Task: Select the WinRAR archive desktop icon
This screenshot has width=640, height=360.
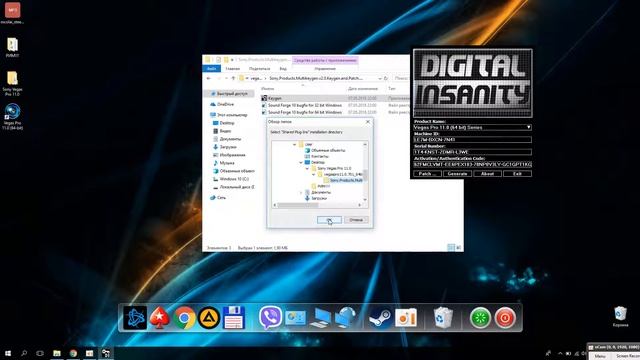Action: 12,47
